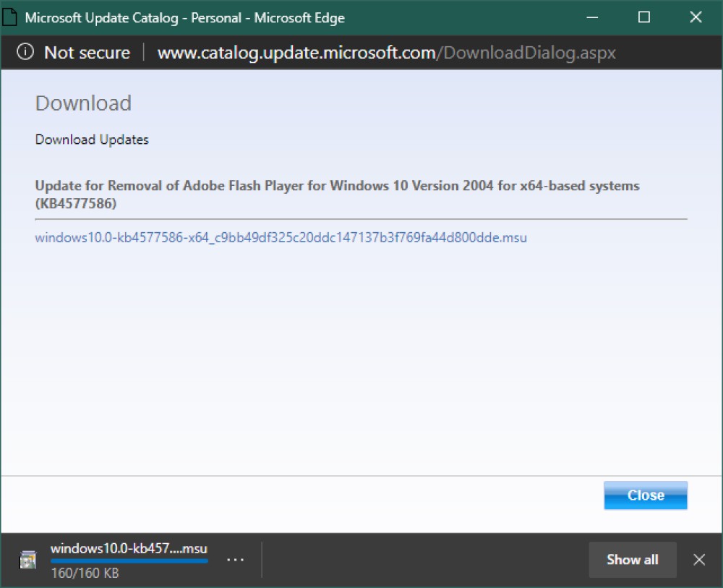Maximize the Microsoft Edge window
Viewport: 723px width, 588px height.
pos(643,17)
